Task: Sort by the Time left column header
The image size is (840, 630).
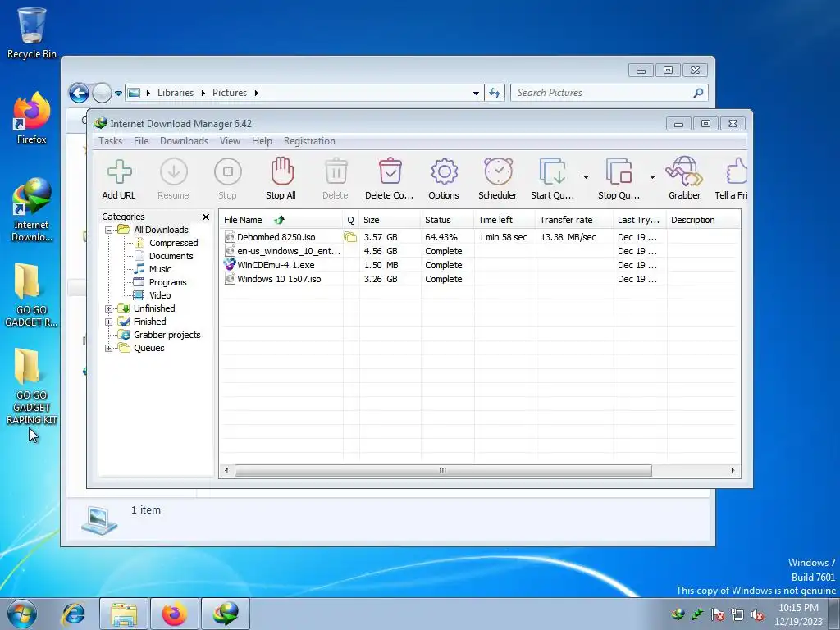Action: coord(504,220)
